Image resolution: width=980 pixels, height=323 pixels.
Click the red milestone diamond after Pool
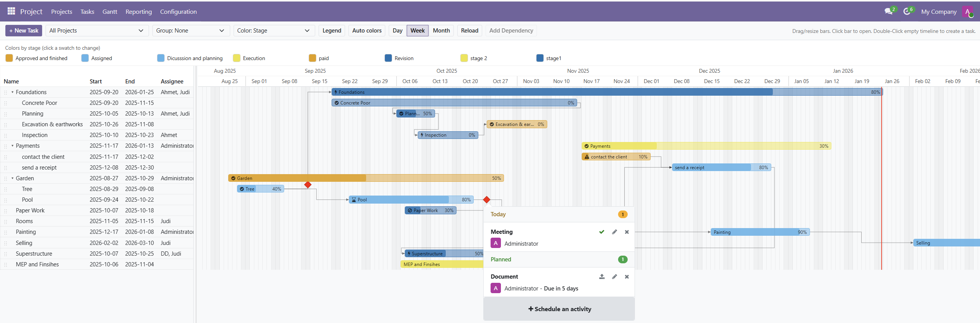click(x=486, y=200)
